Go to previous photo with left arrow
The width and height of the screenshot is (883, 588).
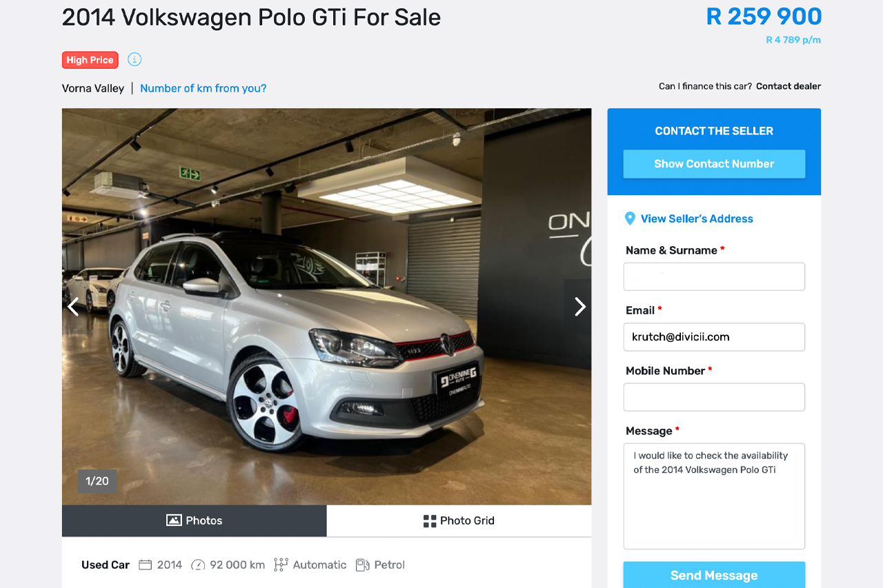73,307
